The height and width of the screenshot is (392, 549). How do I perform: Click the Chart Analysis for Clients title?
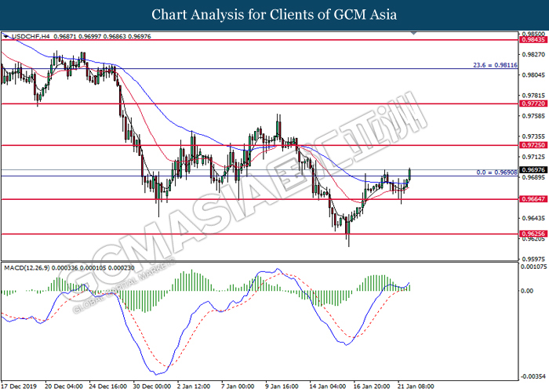[274, 15]
